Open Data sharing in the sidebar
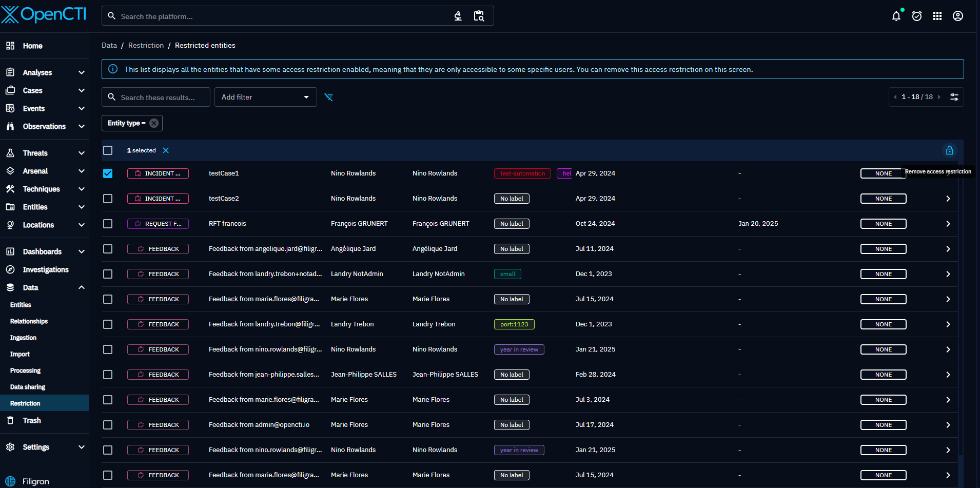The image size is (980, 488). click(28, 387)
